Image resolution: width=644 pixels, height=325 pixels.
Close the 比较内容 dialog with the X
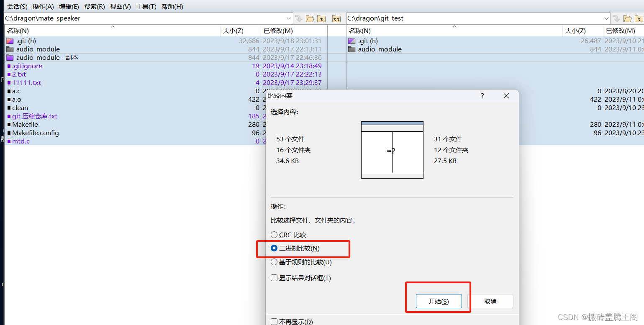506,96
